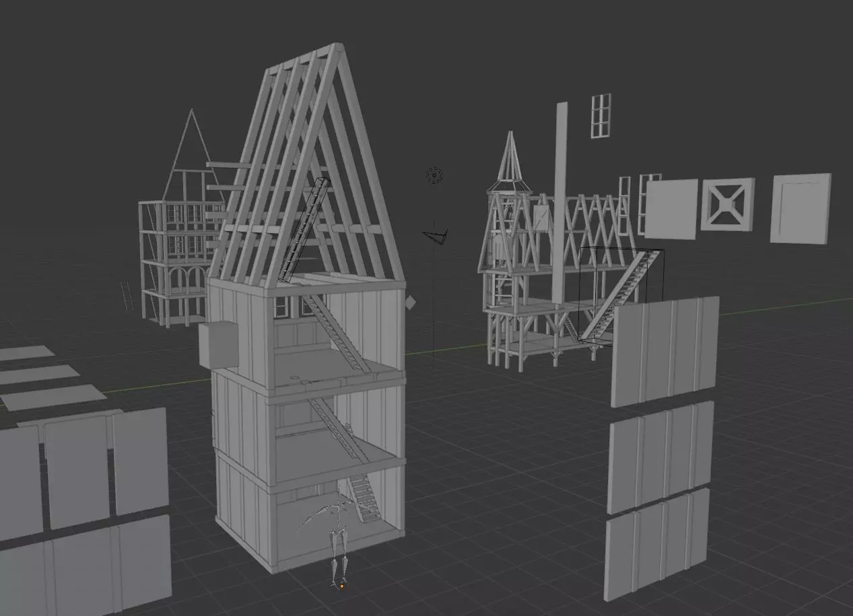Select bottom wall panel section on right
The width and height of the screenshot is (853, 616).
pos(655,544)
